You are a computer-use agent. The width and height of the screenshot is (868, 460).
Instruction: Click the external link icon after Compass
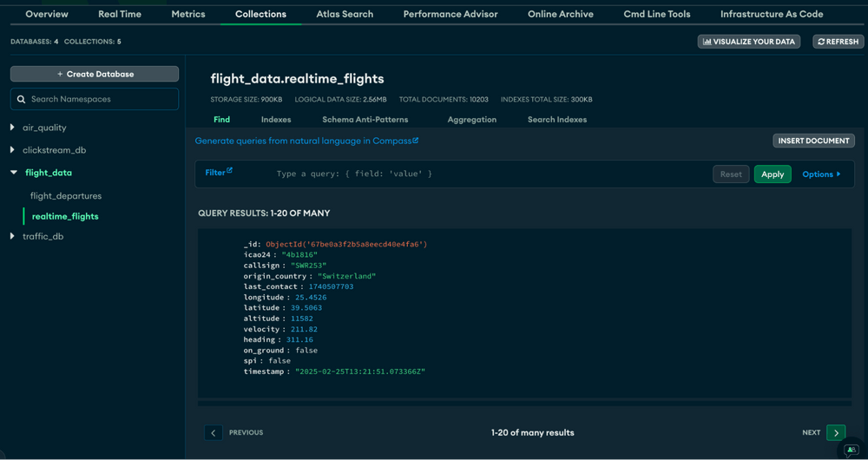(416, 141)
